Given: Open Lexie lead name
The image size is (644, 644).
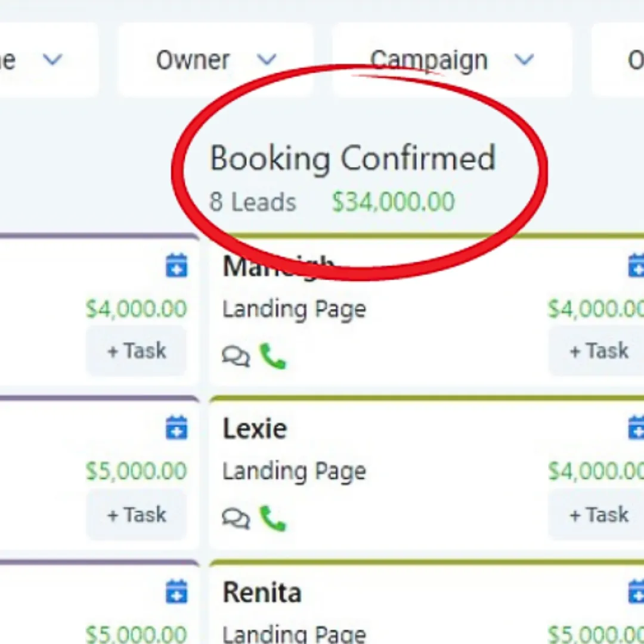Looking at the screenshot, I should coord(255,429).
